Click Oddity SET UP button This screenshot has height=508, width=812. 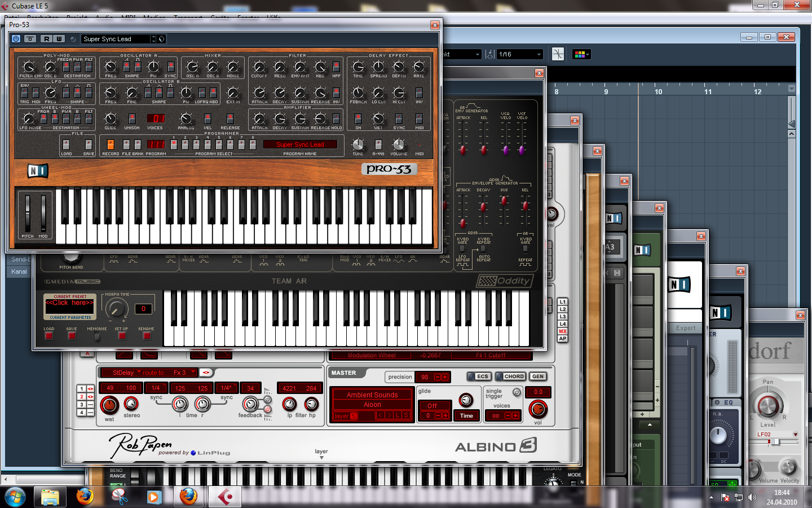coord(122,335)
